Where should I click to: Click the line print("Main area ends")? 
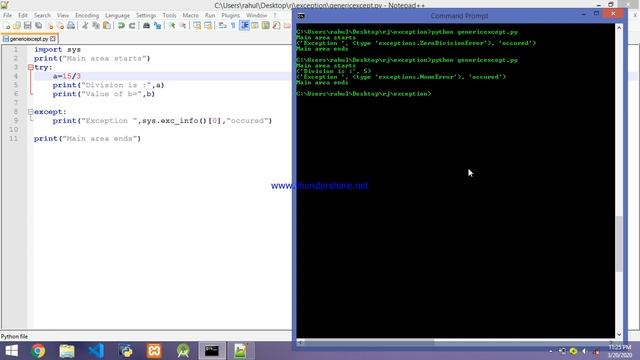(87, 139)
